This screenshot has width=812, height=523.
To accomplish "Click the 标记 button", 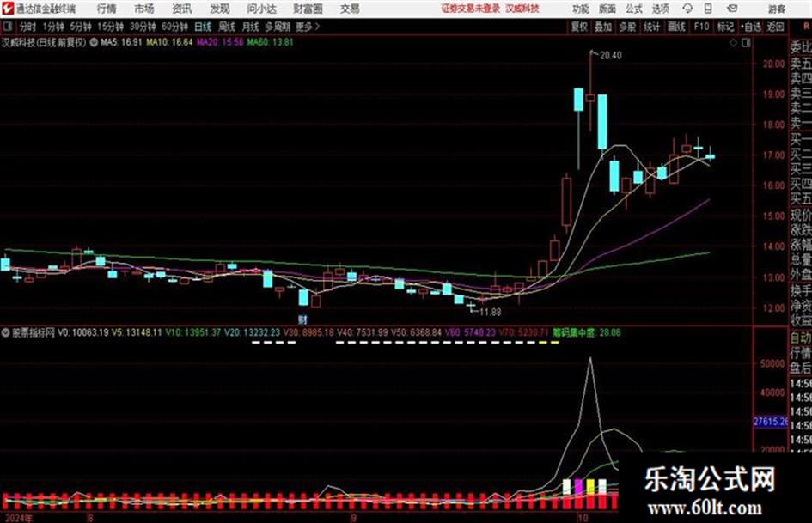I will (x=725, y=27).
